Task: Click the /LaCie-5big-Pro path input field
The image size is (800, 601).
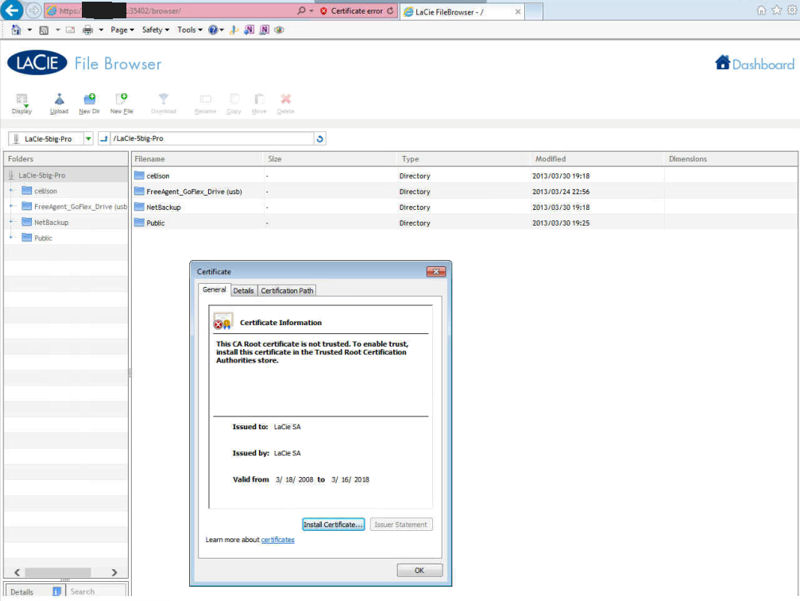Action: [x=212, y=139]
